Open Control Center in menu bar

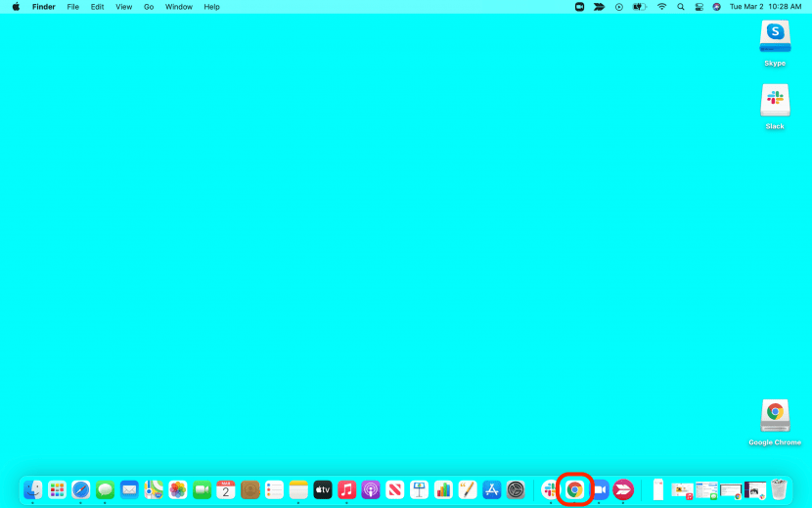pos(699,7)
